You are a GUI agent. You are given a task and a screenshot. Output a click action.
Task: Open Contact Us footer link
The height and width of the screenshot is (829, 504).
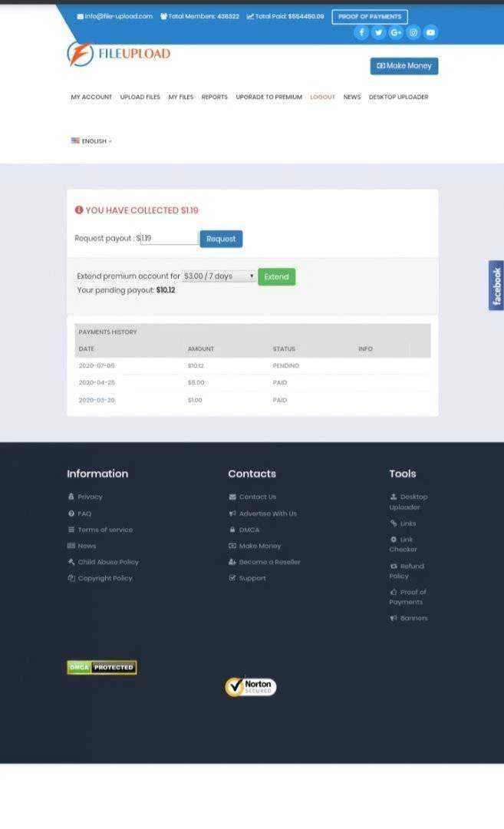point(252,497)
